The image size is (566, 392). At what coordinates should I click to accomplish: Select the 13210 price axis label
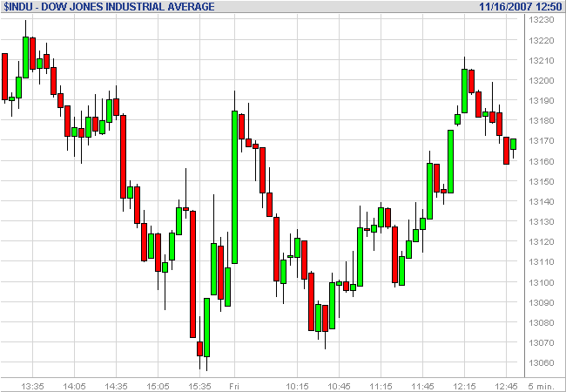tap(541, 60)
